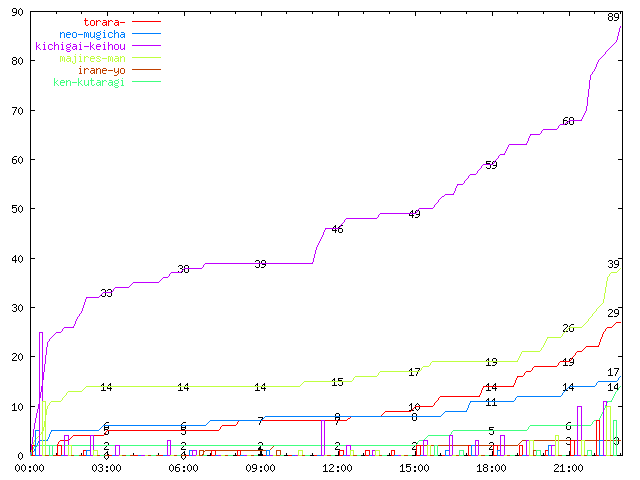Click the 59 data point label

pos(491,166)
